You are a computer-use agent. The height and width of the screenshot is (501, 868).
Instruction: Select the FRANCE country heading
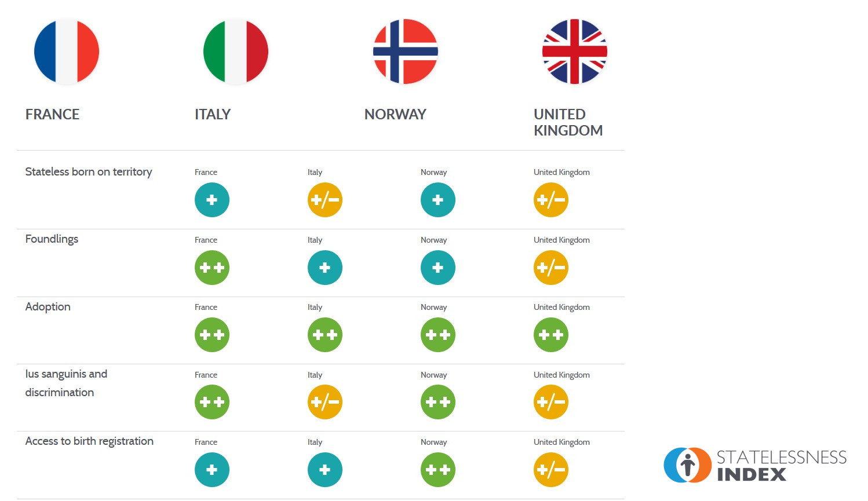pyautogui.click(x=53, y=115)
